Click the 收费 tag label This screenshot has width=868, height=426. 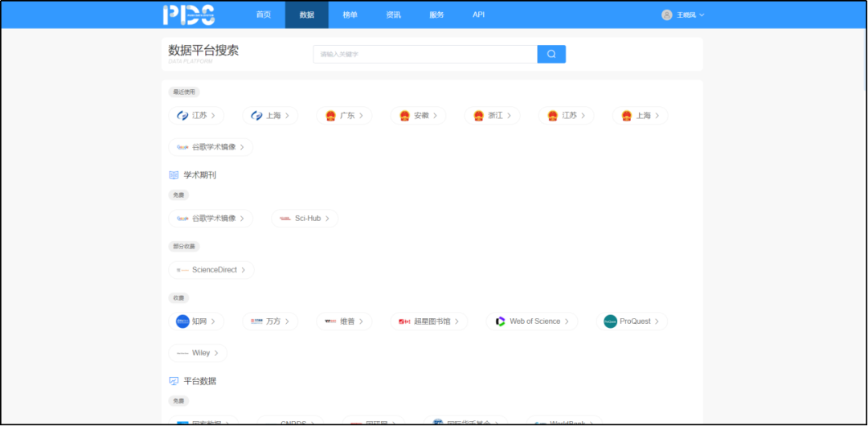click(x=178, y=298)
